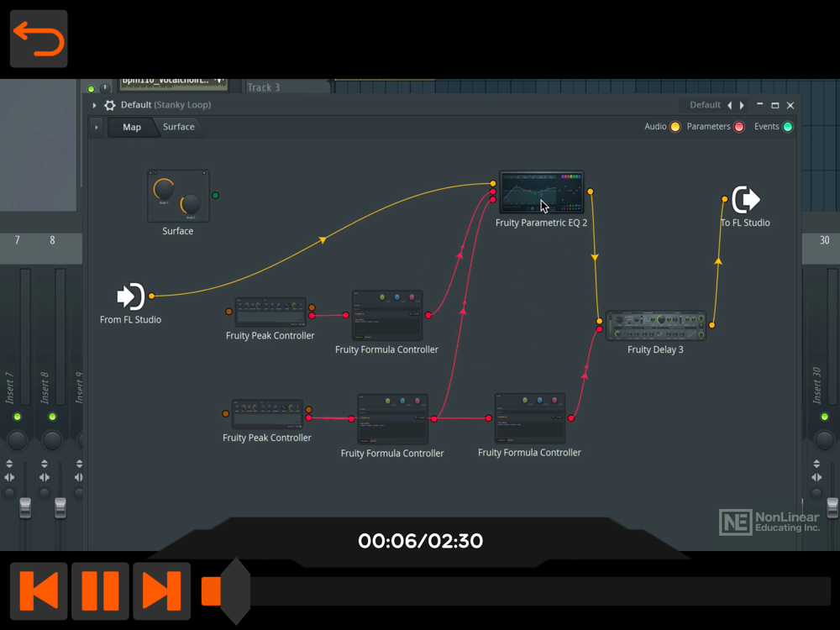Open the Surface node thumbnail
The width and height of the screenshot is (840, 630).
(178, 196)
